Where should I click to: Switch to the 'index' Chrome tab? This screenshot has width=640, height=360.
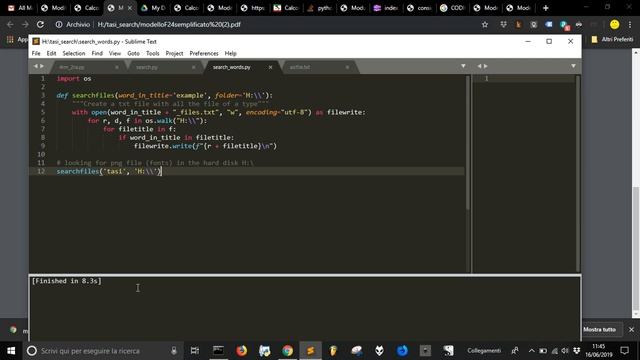[x=386, y=8]
